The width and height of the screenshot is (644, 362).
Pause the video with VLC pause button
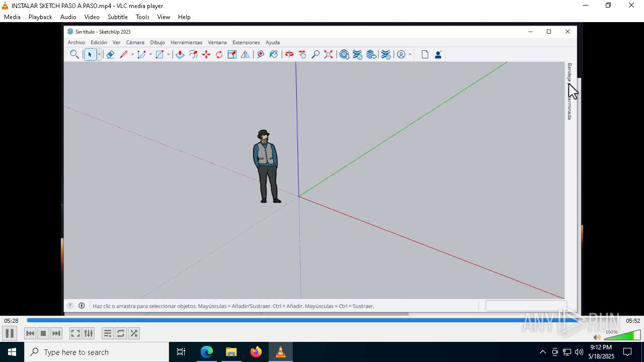pos(10,333)
